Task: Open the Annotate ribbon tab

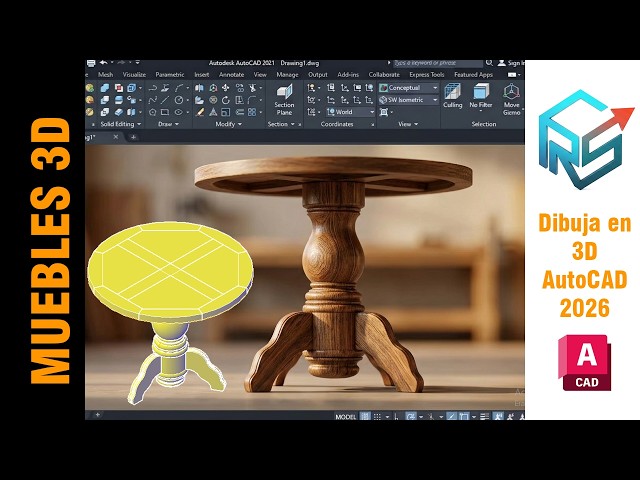Action: tap(231, 75)
